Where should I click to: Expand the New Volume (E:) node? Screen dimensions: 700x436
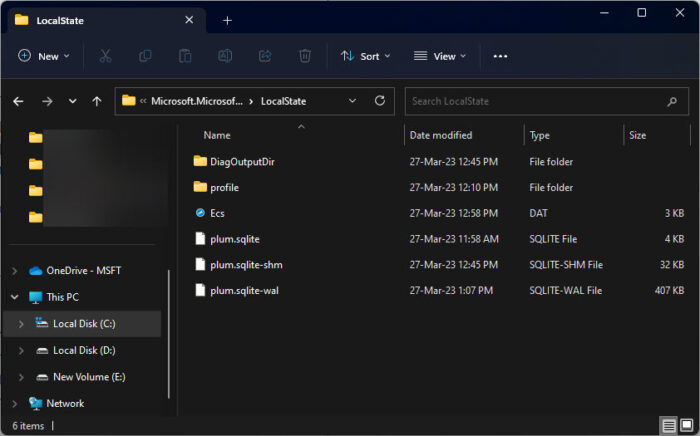[x=21, y=377]
